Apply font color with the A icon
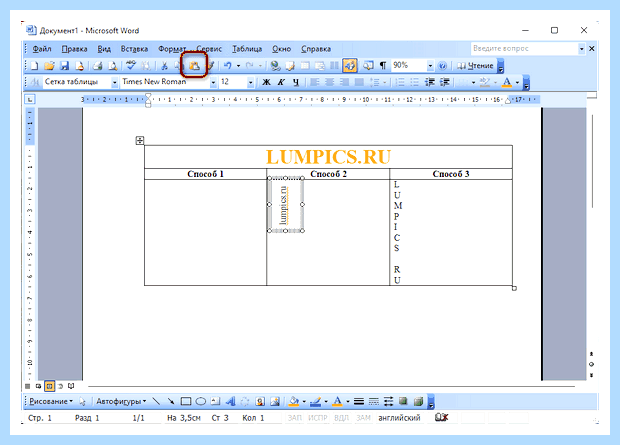The width and height of the screenshot is (620, 445). pos(507,82)
